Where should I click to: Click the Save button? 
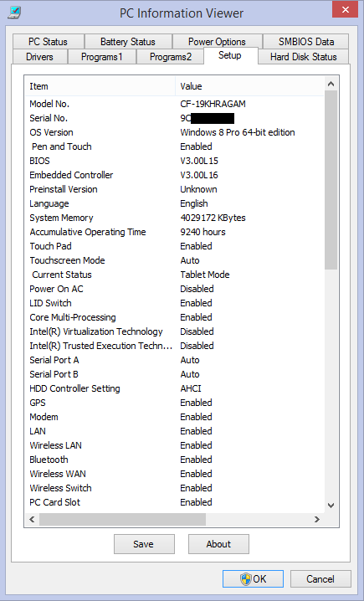pyautogui.click(x=144, y=544)
